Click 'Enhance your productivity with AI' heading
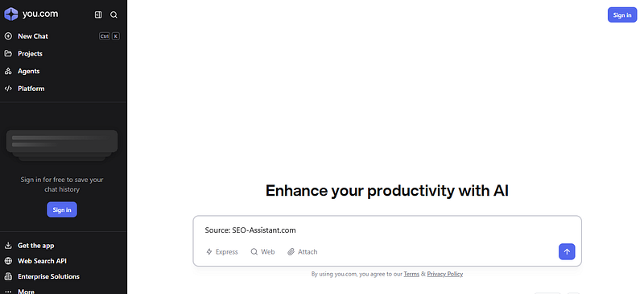The image size is (644, 294). [x=387, y=191]
